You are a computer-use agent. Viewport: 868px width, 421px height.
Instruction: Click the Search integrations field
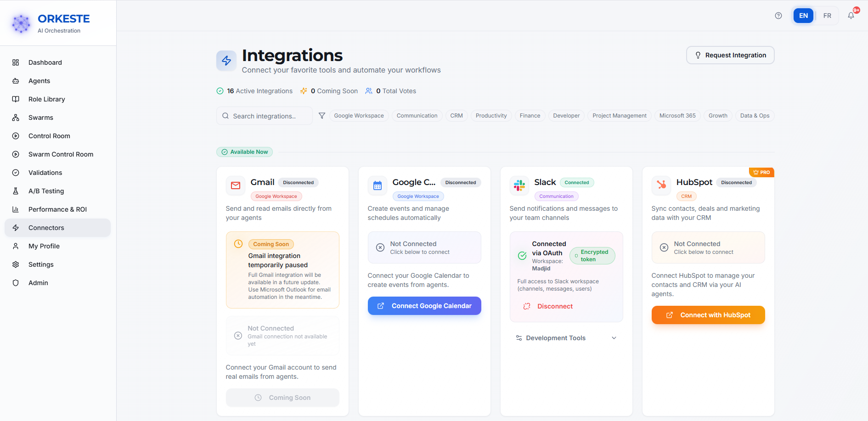265,116
